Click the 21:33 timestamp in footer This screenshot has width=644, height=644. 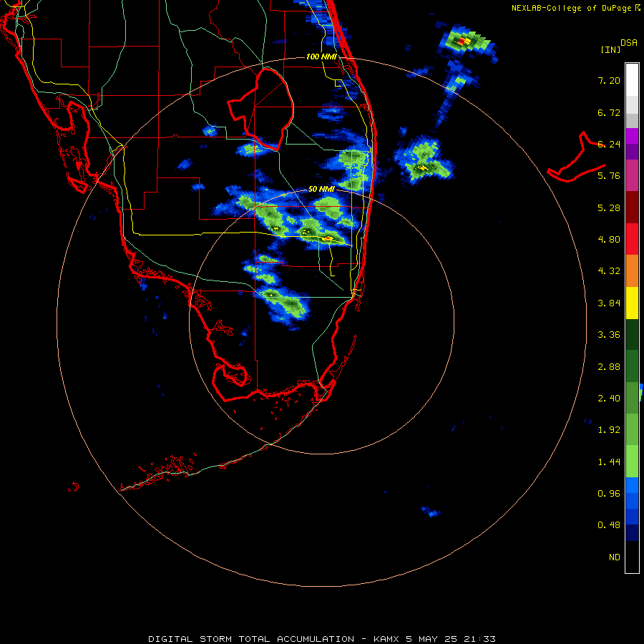coord(479,639)
